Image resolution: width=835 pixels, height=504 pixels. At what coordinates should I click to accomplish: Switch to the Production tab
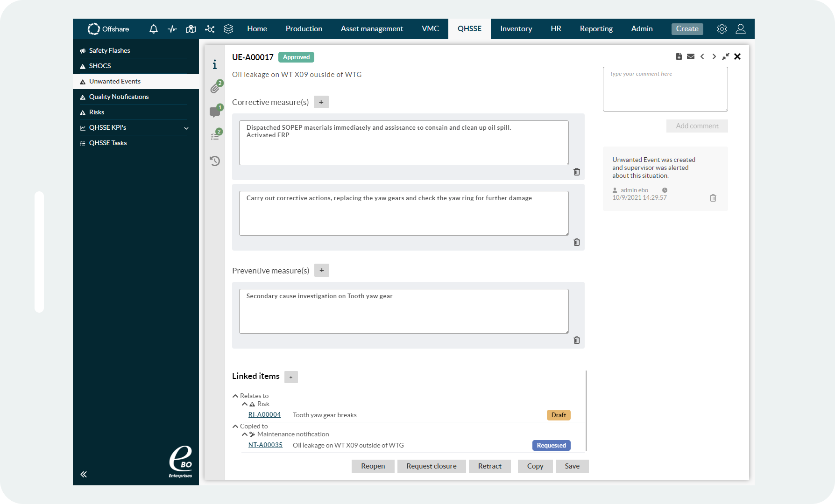click(x=304, y=29)
